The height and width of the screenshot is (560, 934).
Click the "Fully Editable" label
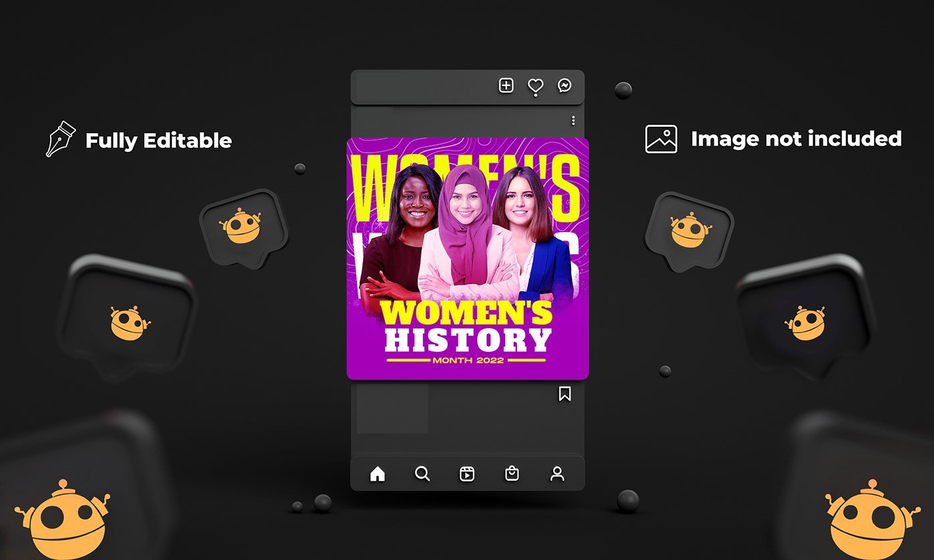[x=159, y=141]
